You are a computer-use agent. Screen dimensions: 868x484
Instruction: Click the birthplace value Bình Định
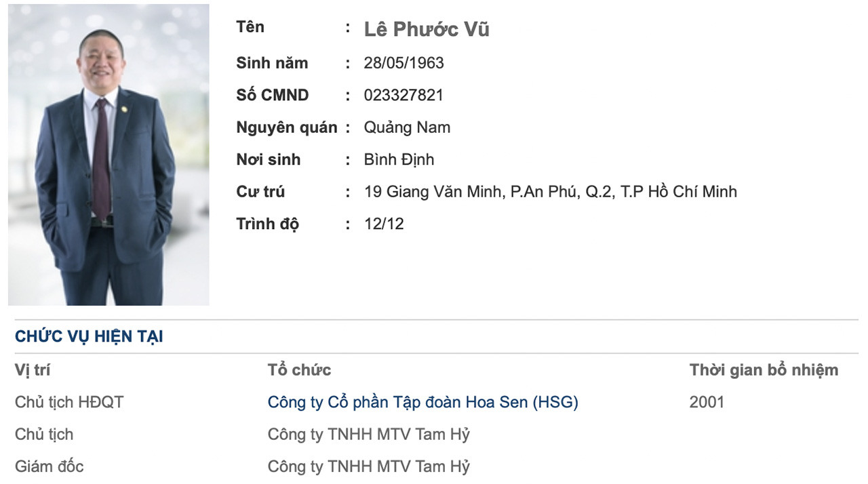pos(399,160)
